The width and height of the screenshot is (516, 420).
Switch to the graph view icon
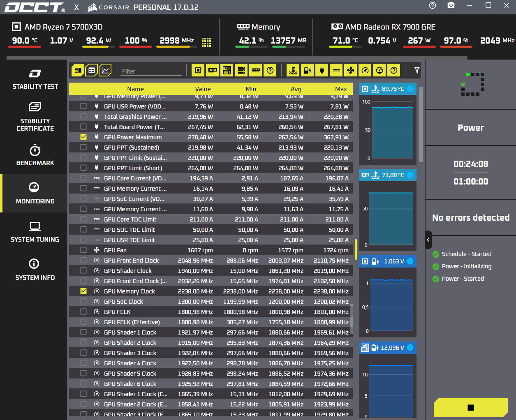click(105, 70)
